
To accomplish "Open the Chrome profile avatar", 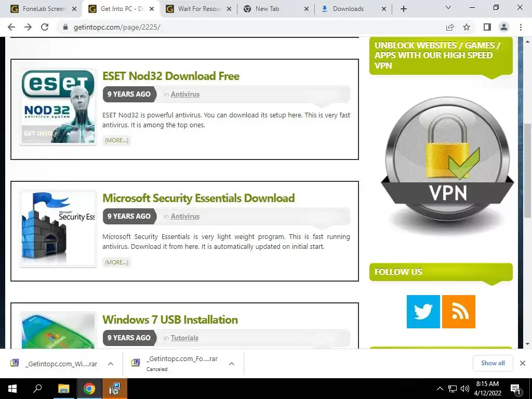I will click(x=504, y=27).
